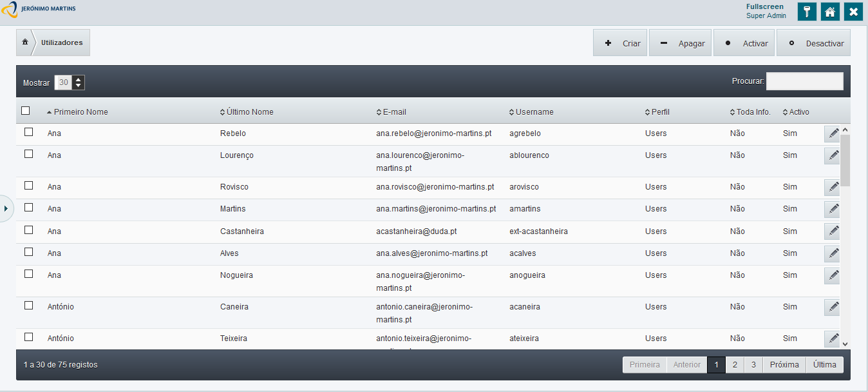868x392 pixels.
Task: Click the key icon in header
Action: pos(807,12)
